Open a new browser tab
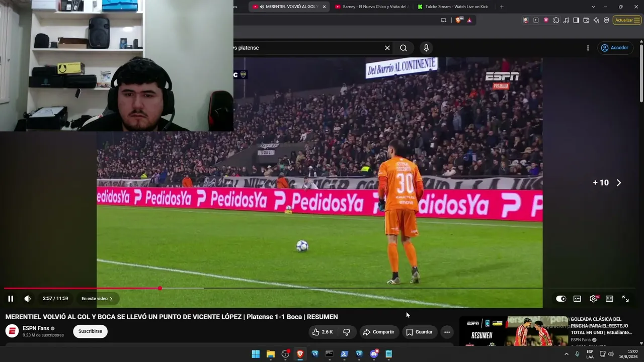 (x=502, y=7)
